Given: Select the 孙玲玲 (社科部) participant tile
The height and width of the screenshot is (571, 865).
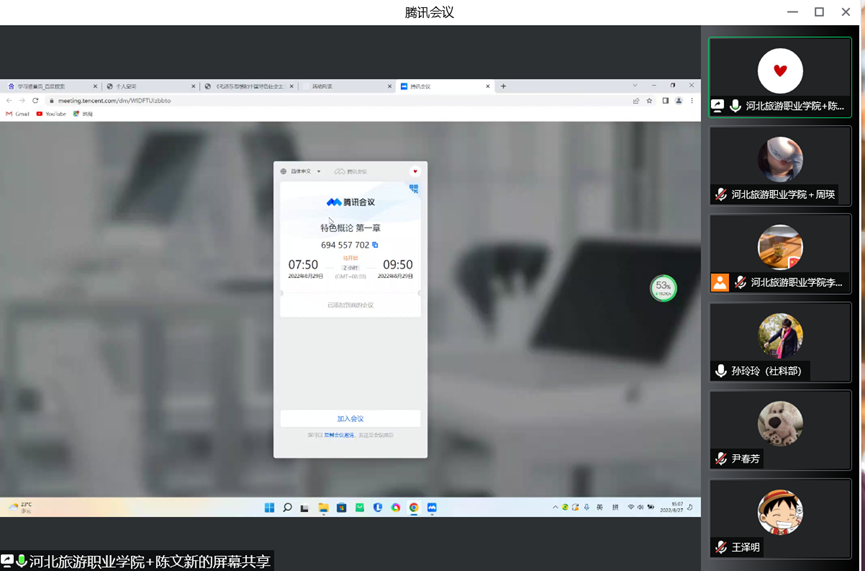Looking at the screenshot, I should point(779,342).
